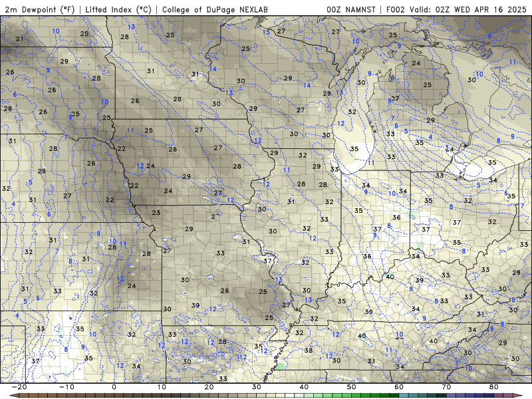The width and height of the screenshot is (532, 399).
Task: Click the black dewpoint value "23"
Action: 156,213
